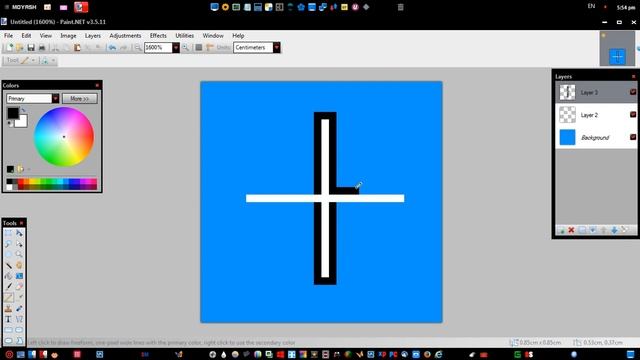This screenshot has height=360, width=640.
Task: Click the Zoom In magnifier icon
Action: click(186, 48)
